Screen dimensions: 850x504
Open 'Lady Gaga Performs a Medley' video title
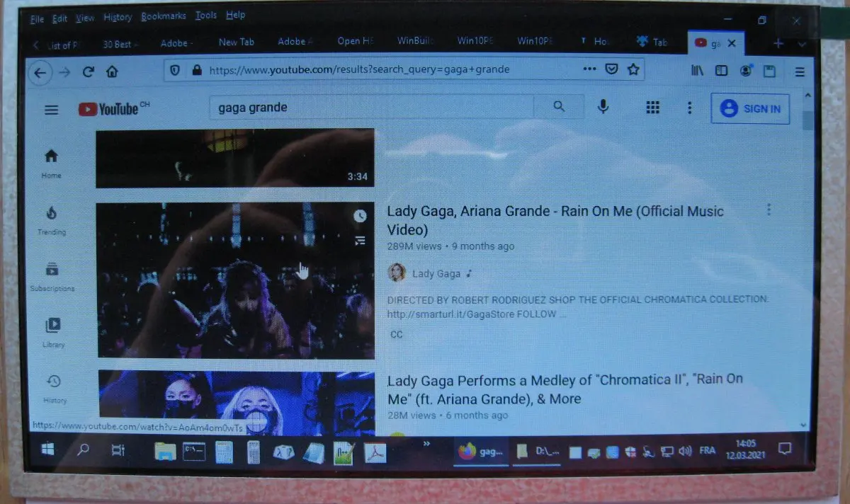[565, 389]
